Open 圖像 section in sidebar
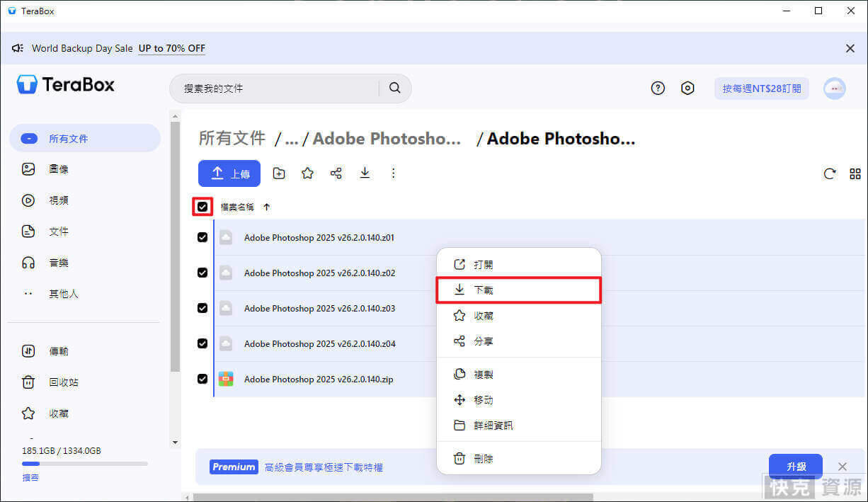This screenshot has width=868, height=502. coord(85,169)
